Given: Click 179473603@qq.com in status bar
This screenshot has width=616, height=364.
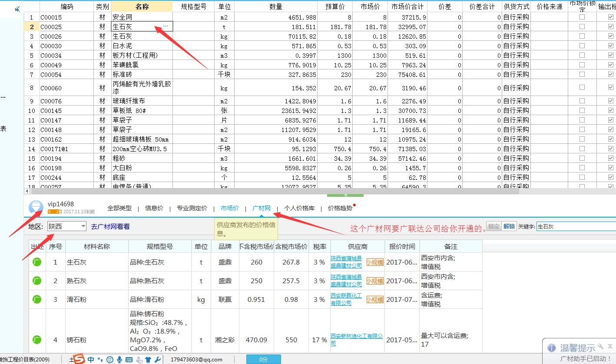Looking at the screenshot, I should tap(196, 359).
